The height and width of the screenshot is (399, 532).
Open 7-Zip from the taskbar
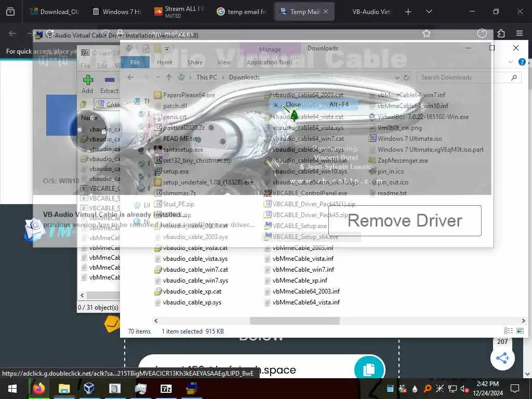tap(166, 389)
